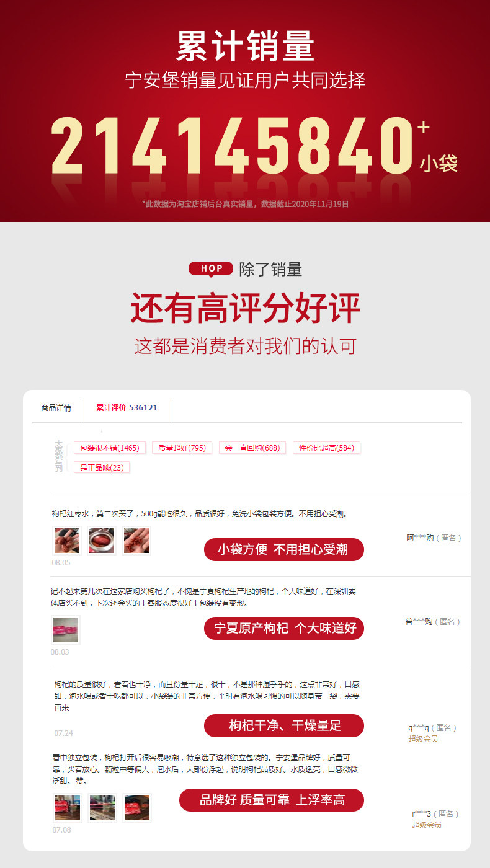Viewport: 490px width, 868px height.
Task: View first photo in the 07.08 review
Action: 67,808
